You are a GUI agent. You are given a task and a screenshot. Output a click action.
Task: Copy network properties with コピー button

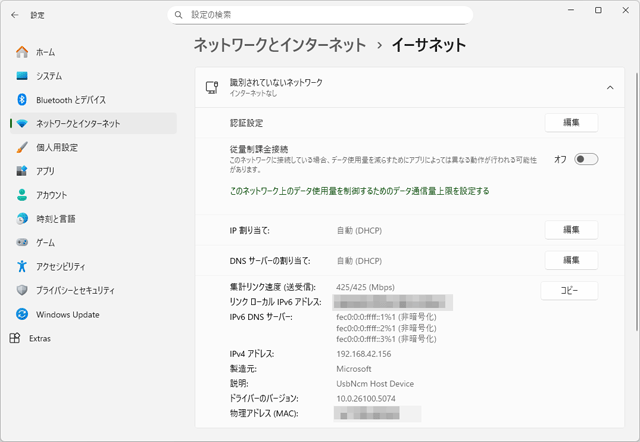tap(569, 290)
